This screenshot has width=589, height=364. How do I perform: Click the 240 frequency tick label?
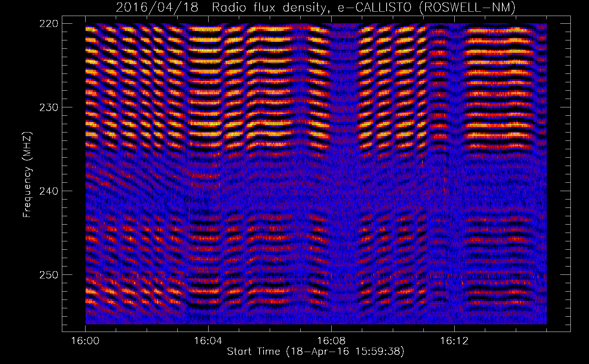[48, 191]
